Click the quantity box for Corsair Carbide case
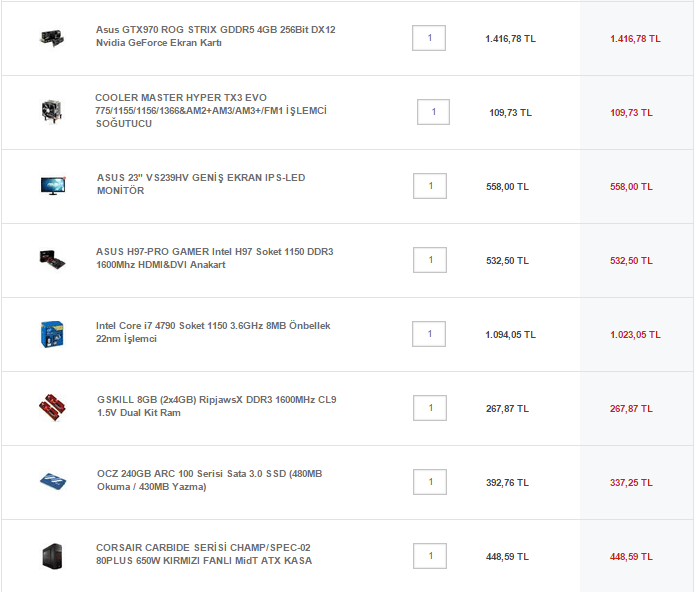This screenshot has width=694, height=592. click(430, 555)
